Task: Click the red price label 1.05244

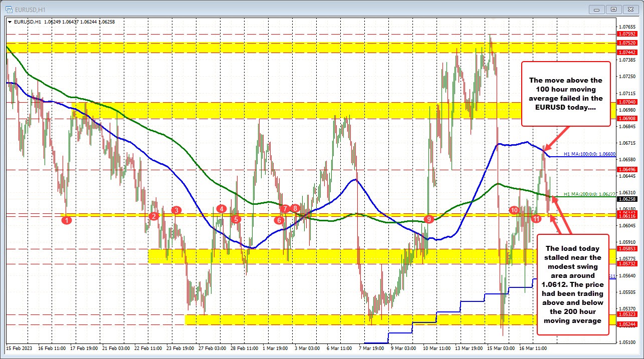Action: [x=627, y=324]
